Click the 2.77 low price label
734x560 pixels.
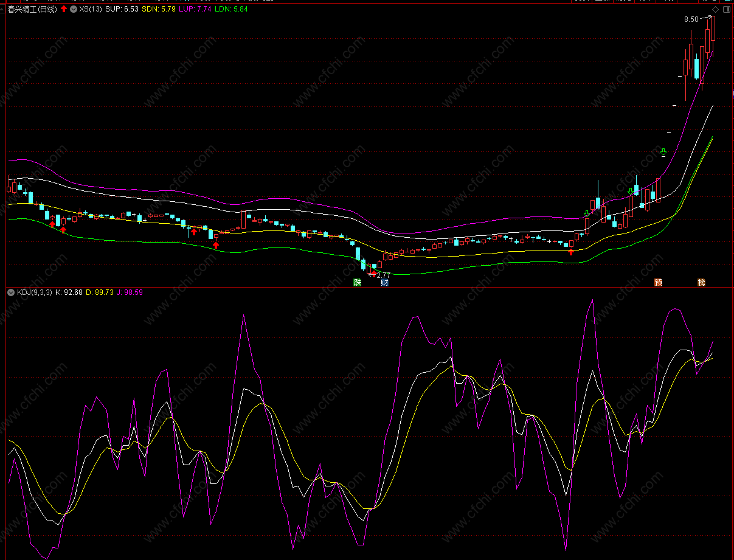tap(384, 275)
